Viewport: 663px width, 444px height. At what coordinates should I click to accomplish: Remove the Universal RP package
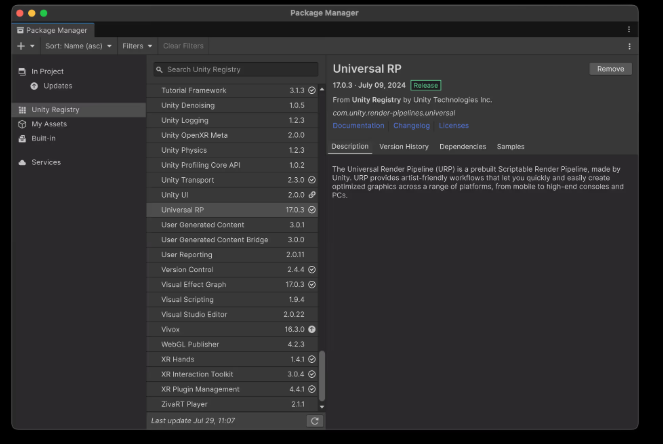pyautogui.click(x=611, y=69)
